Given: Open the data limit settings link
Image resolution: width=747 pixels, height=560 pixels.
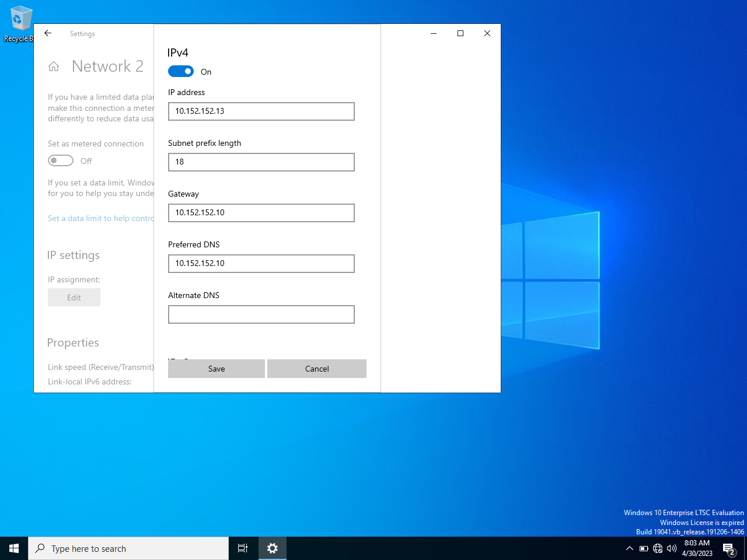Looking at the screenshot, I should 100,218.
